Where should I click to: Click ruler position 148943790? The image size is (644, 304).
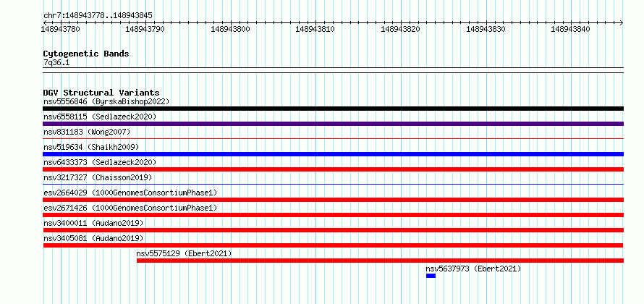pyautogui.click(x=145, y=29)
